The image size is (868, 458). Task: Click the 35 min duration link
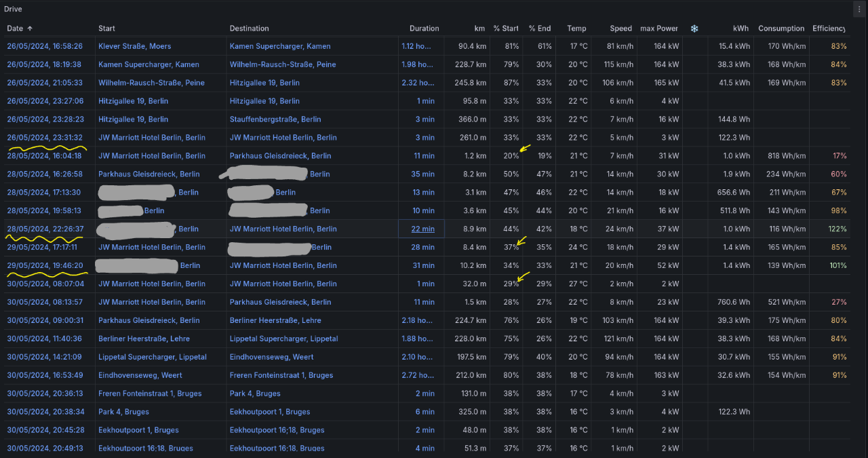(423, 174)
